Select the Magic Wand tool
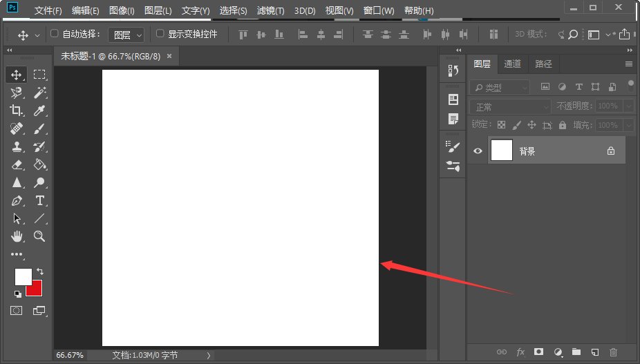This screenshot has height=364, width=640. (40, 93)
